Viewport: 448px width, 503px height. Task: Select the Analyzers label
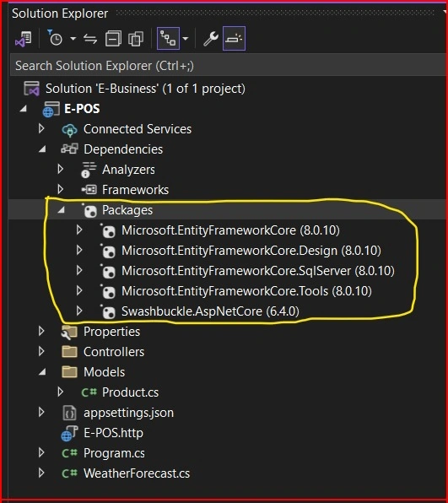coord(128,170)
